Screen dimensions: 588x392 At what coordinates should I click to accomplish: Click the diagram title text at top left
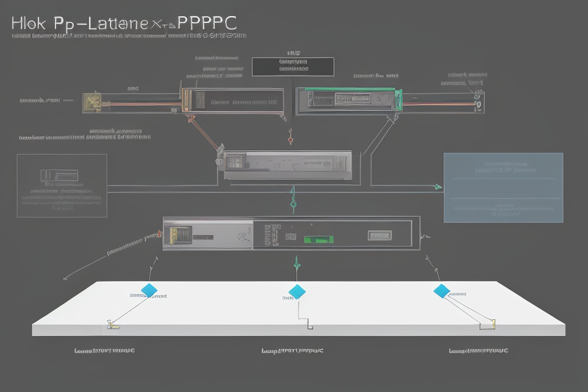(124, 24)
